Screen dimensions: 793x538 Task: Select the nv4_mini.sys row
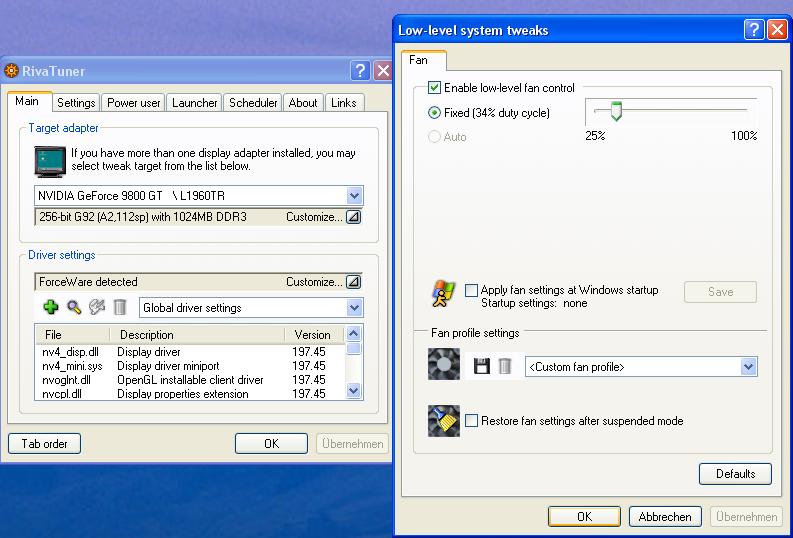coord(190,366)
